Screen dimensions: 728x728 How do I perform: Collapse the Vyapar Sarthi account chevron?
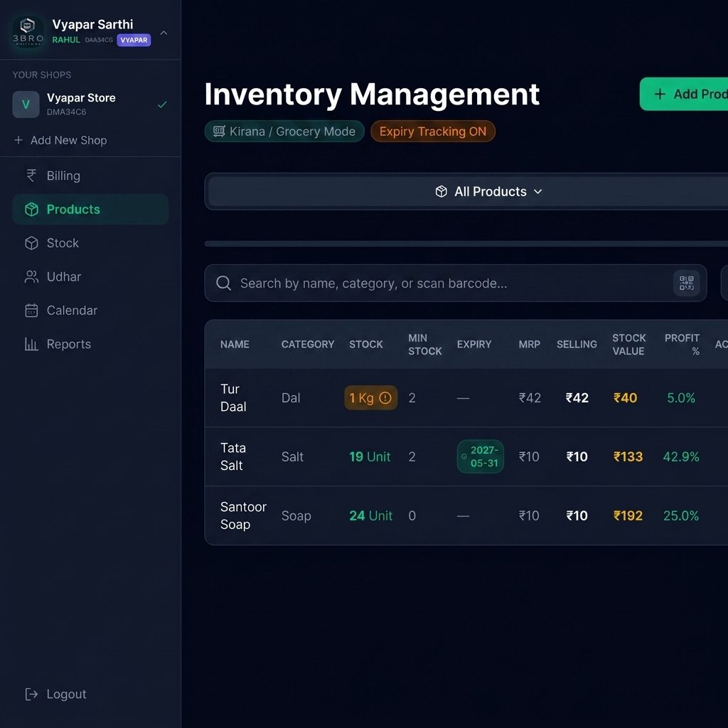164,33
